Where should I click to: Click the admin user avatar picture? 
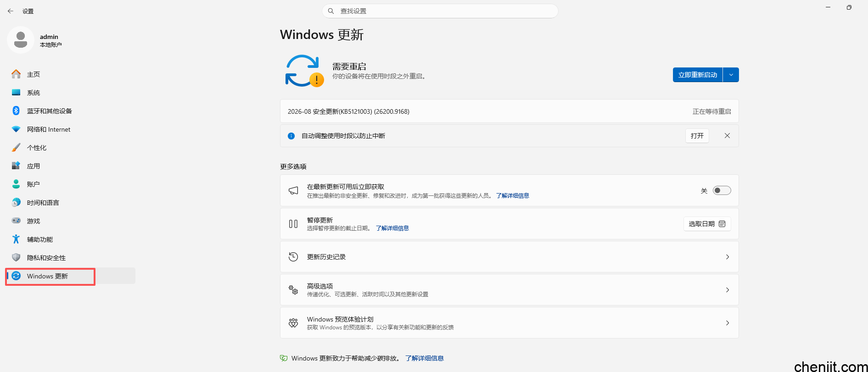tap(21, 40)
